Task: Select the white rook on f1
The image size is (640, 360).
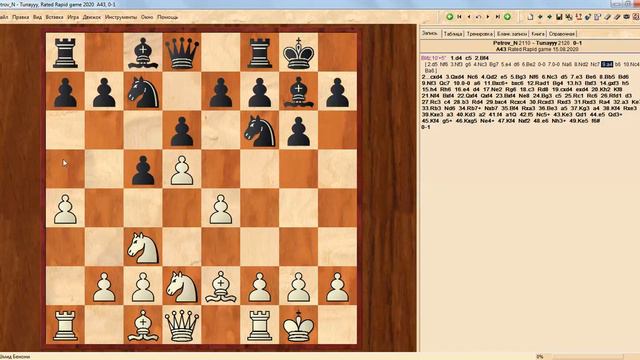Action: (260, 325)
